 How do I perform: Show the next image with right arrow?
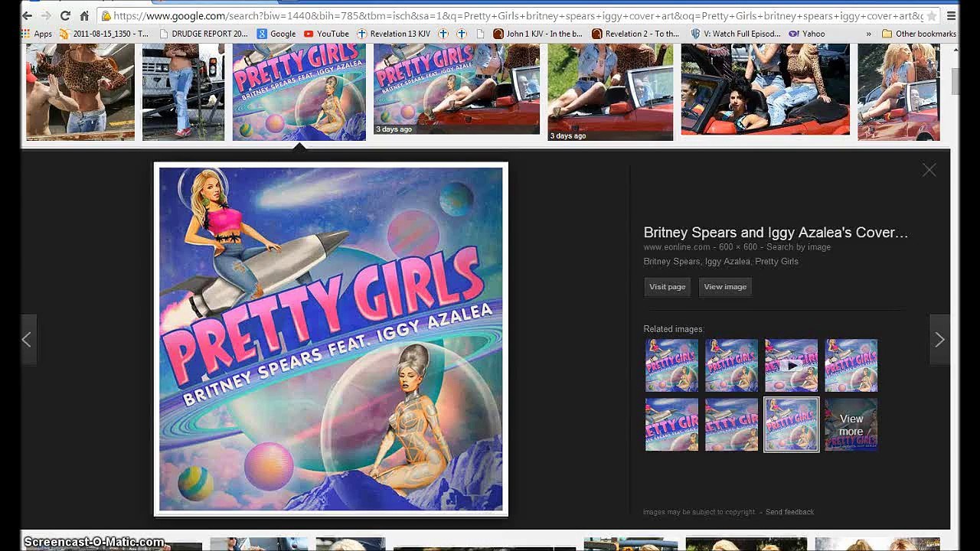point(939,339)
